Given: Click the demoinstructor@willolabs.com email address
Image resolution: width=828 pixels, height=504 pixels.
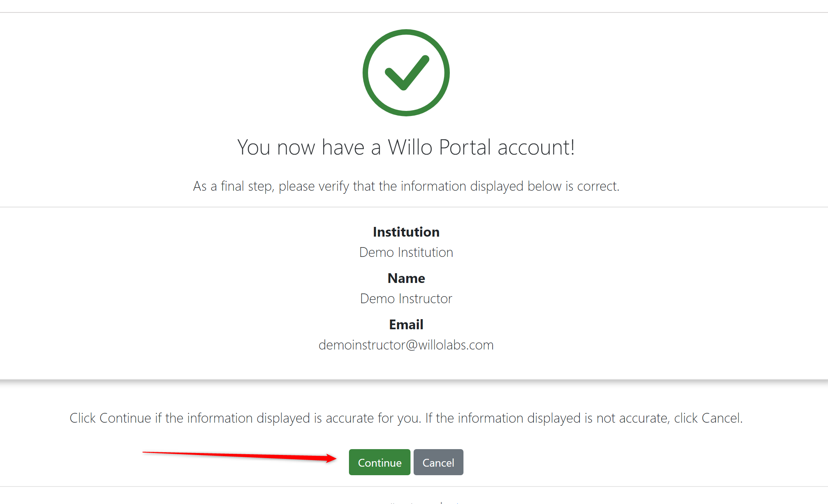Looking at the screenshot, I should point(406,345).
